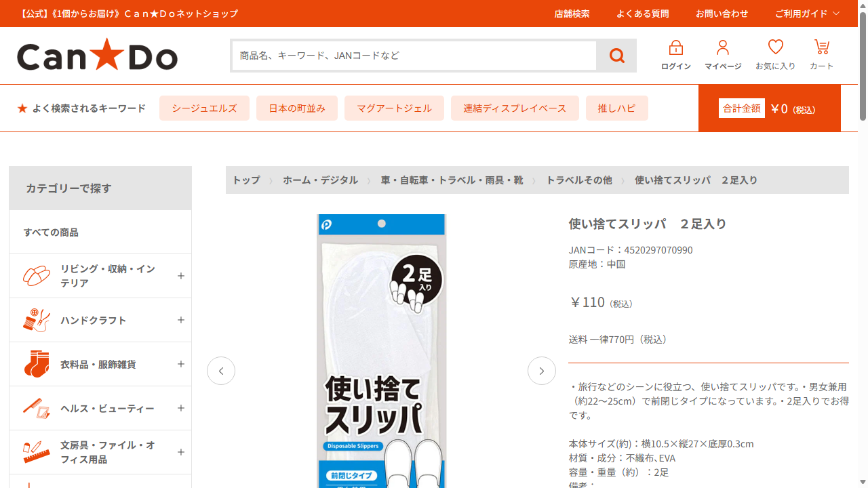Go to ホーム・デジタル breadcrumb link
Screen dimensions: 868x488
320,180
